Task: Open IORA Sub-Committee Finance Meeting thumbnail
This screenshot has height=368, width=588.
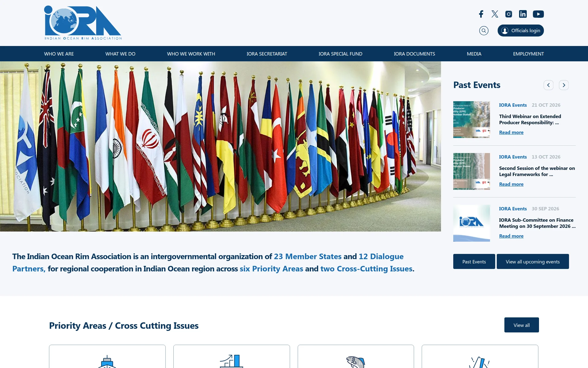Action: (x=472, y=223)
